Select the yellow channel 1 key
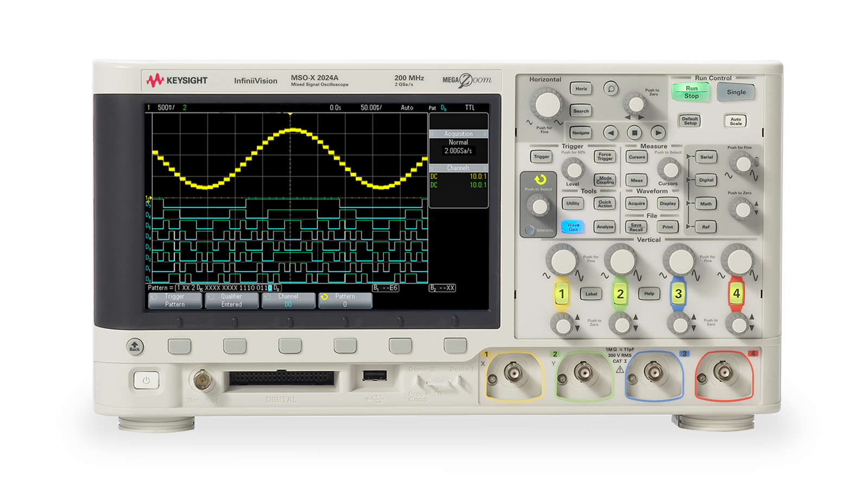The width and height of the screenshot is (868, 488). 561,293
